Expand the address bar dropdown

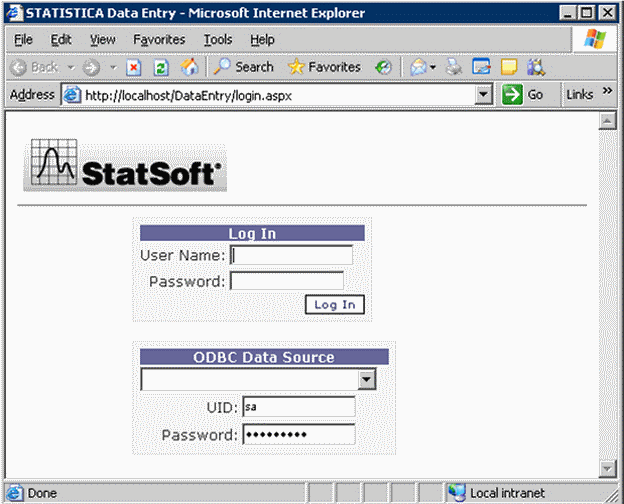point(484,95)
